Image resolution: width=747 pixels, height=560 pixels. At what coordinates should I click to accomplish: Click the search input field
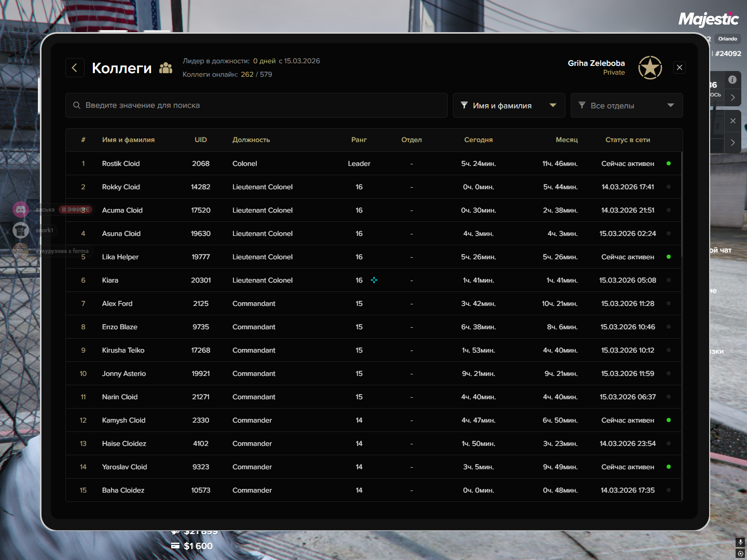[259, 105]
